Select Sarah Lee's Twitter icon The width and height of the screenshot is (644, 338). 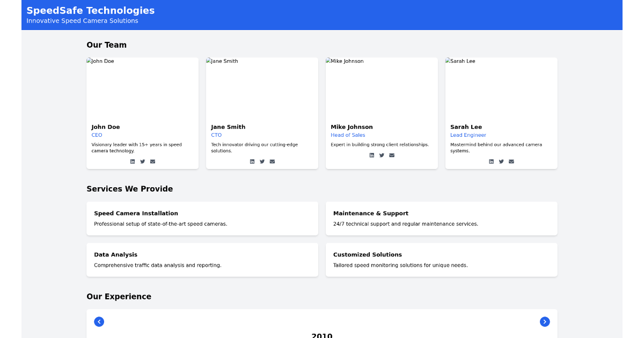click(x=501, y=161)
